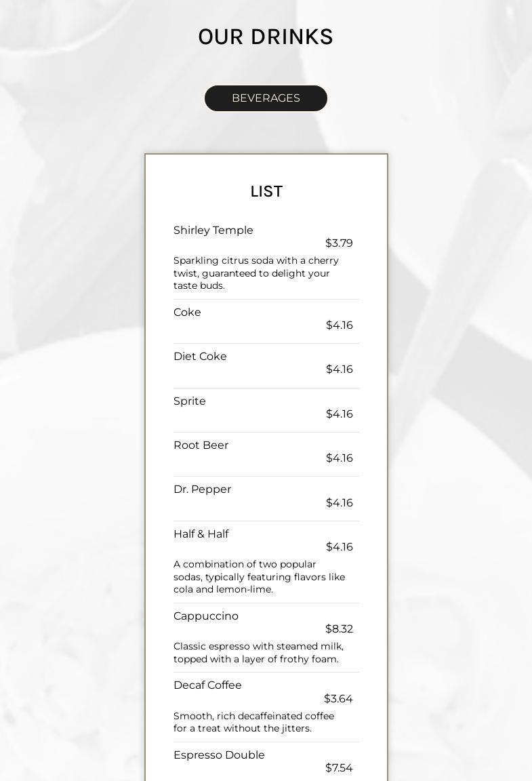Click the Espresso Double item
This screenshot has width=532, height=781.
[x=219, y=755]
